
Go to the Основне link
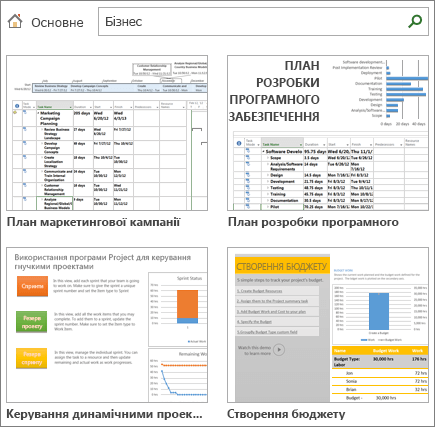(x=57, y=23)
